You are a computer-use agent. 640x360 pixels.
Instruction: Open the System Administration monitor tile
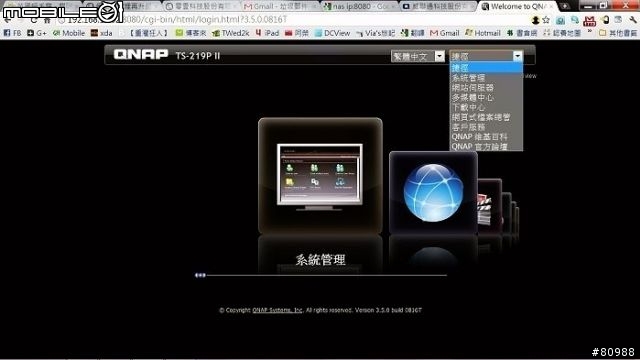pyautogui.click(x=320, y=176)
